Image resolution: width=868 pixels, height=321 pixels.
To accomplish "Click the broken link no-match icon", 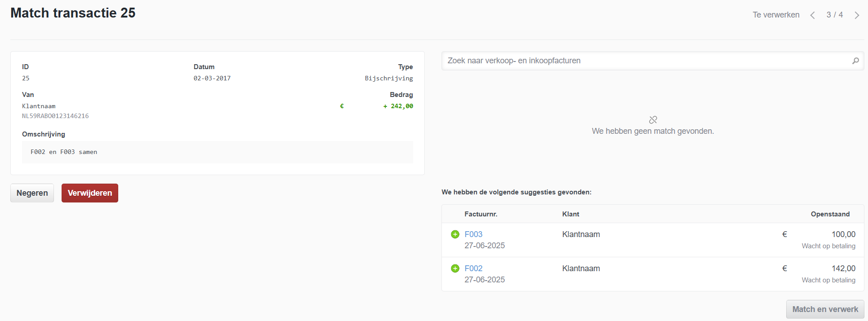I will point(653,120).
